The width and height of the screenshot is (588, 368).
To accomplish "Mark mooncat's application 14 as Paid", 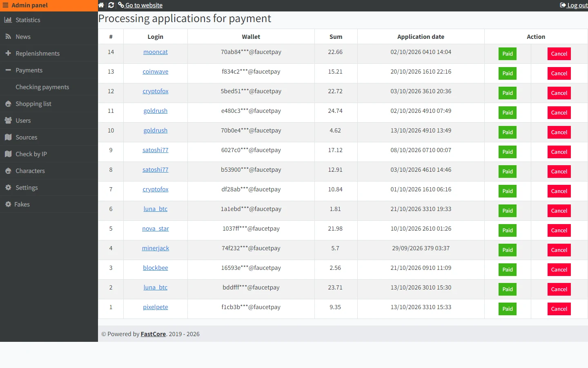I will point(508,54).
